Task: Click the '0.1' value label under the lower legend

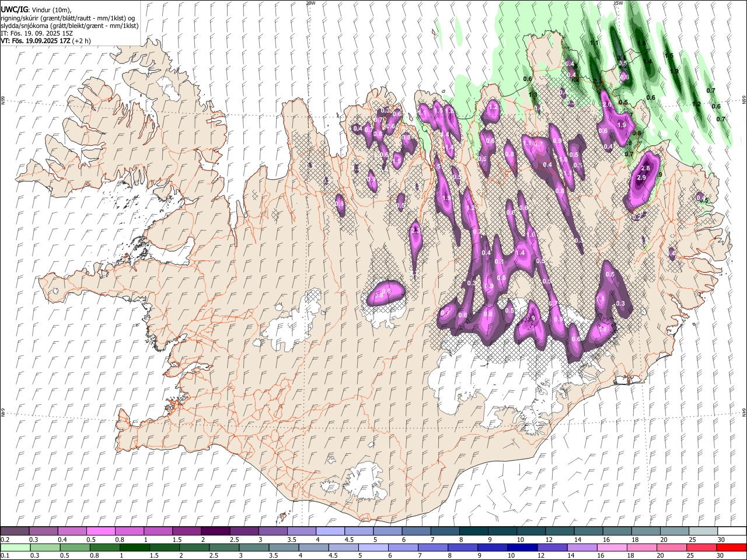Action: [x=5, y=555]
